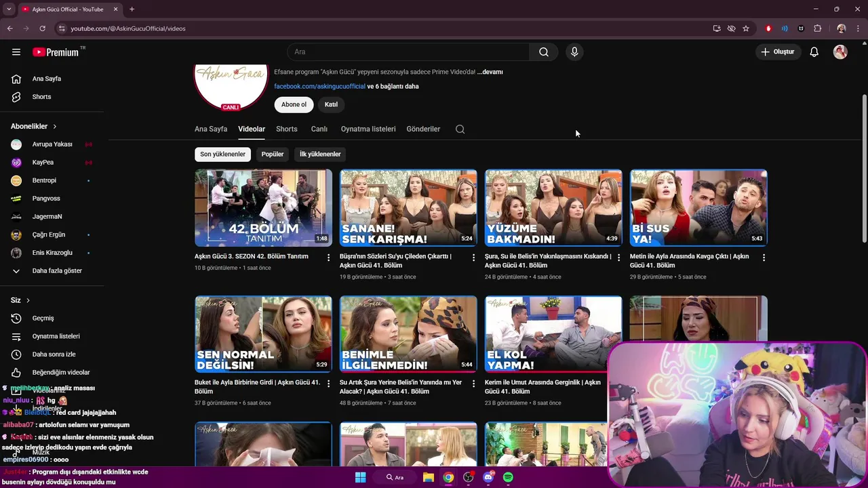Screen dimensions: 868x488
Task: Focus the Ara search field
Action: click(409, 52)
